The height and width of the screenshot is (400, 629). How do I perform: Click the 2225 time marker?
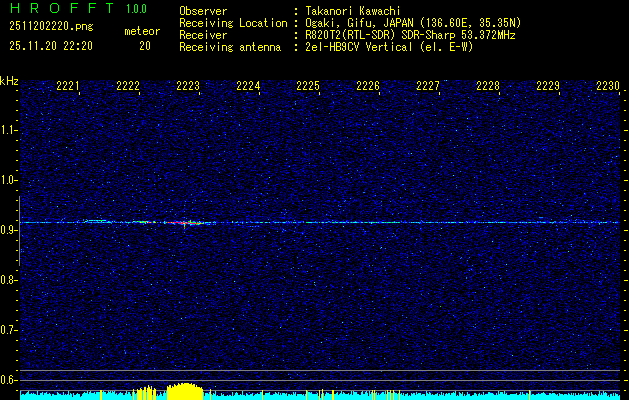[x=308, y=87]
